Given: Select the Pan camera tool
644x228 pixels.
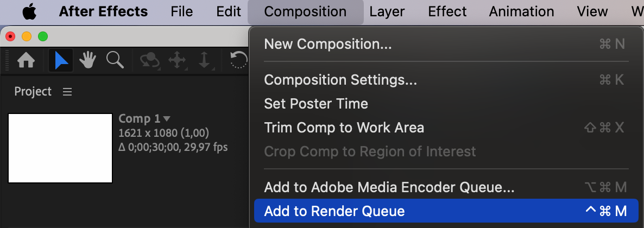Looking at the screenshot, I should (x=178, y=60).
